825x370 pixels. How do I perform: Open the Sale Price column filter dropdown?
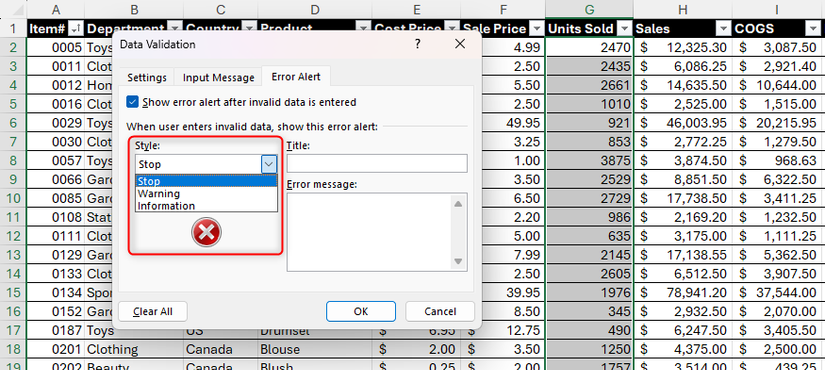537,29
